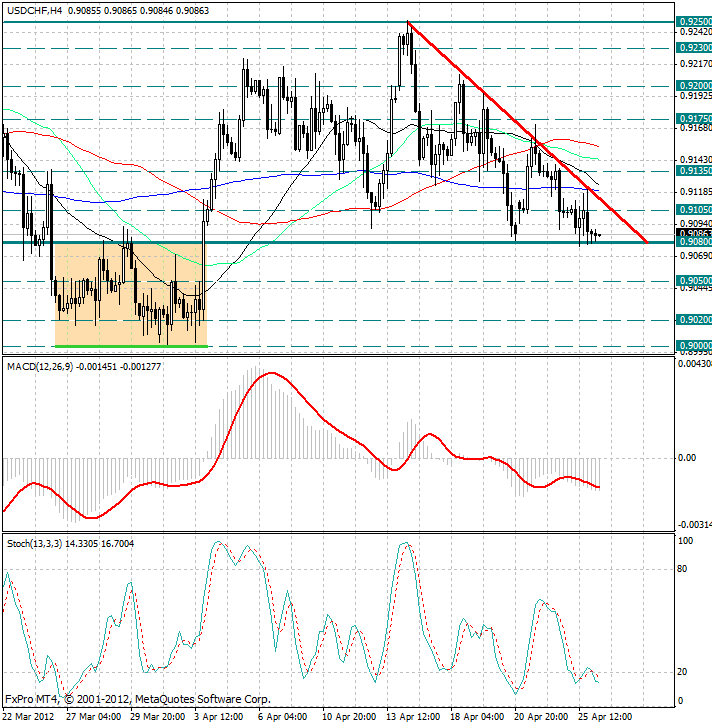The image size is (712, 724).
Task: Click the 13 Apr 12:00 time label
Action: coord(414,716)
